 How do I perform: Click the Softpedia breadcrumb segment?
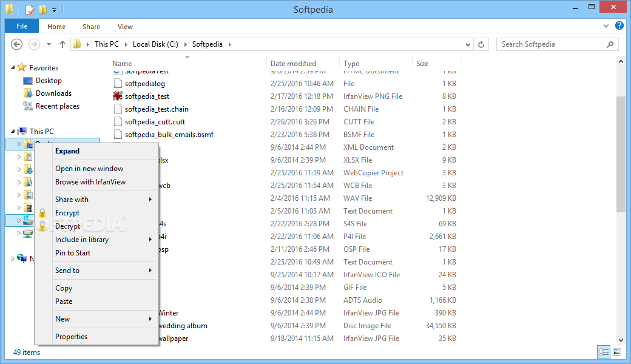point(208,44)
